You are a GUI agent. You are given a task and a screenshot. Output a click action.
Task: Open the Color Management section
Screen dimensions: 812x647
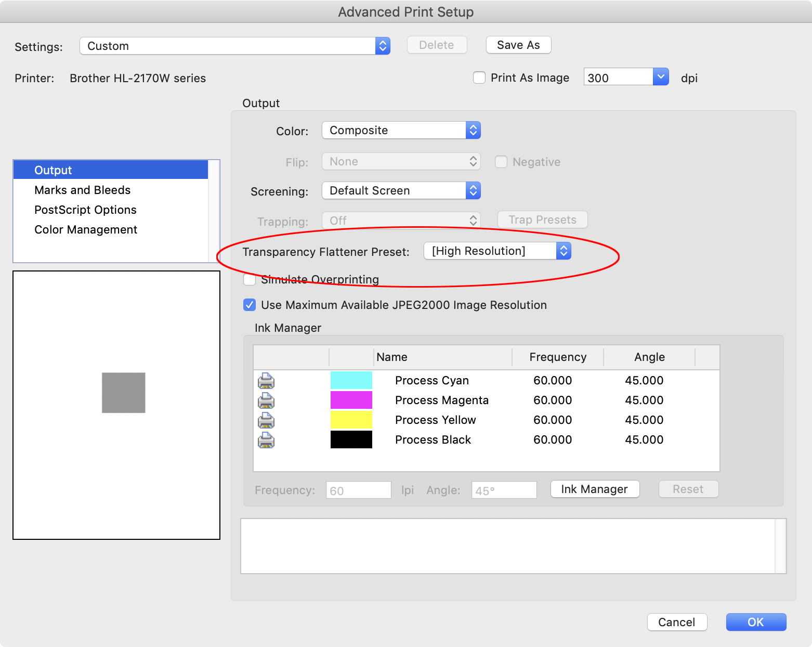(85, 229)
